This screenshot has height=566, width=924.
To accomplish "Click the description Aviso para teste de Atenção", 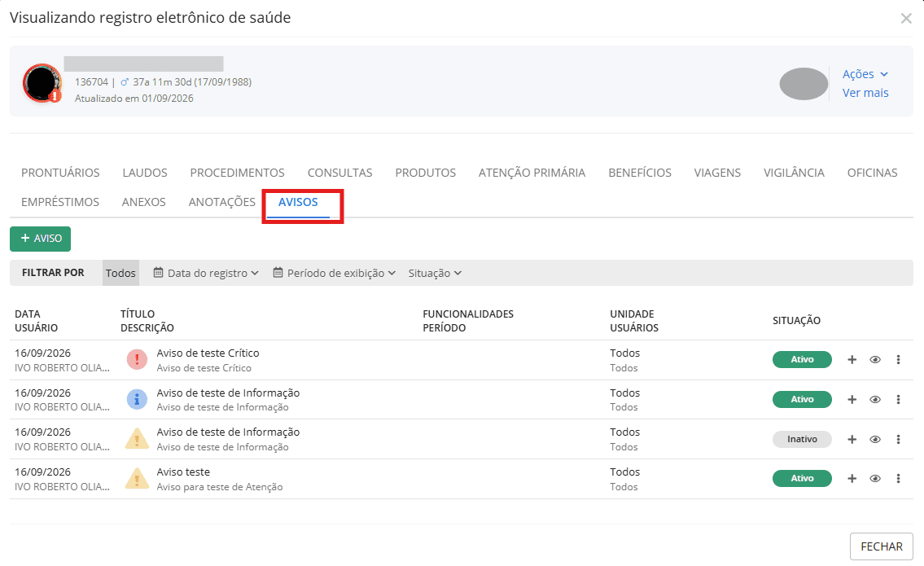I will 220,487.
